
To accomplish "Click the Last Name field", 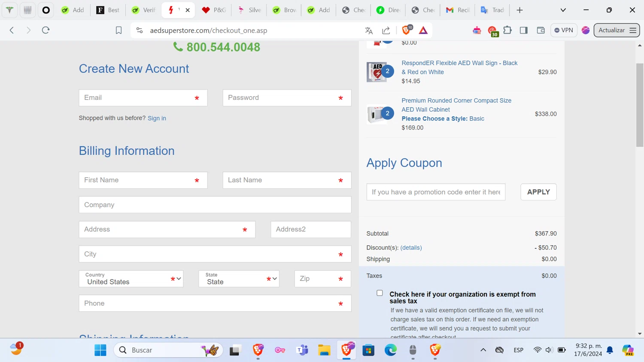I will coord(287,180).
